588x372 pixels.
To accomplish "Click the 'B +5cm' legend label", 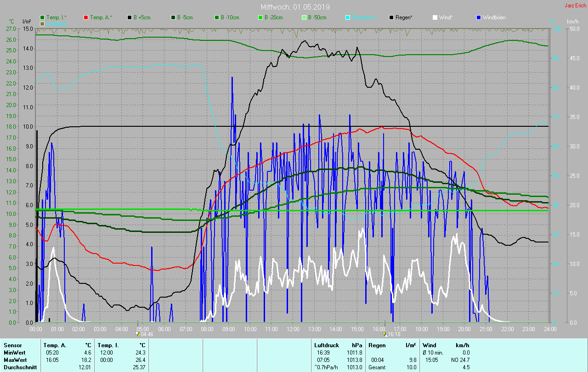I will pos(142,17).
